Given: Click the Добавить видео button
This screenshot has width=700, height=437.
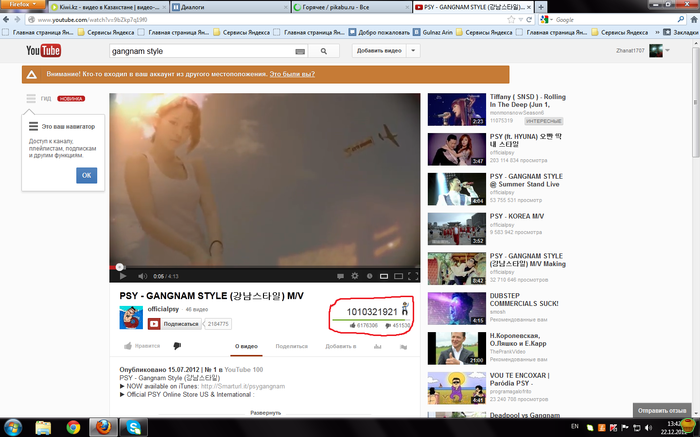Looking at the screenshot, I should pyautogui.click(x=379, y=50).
